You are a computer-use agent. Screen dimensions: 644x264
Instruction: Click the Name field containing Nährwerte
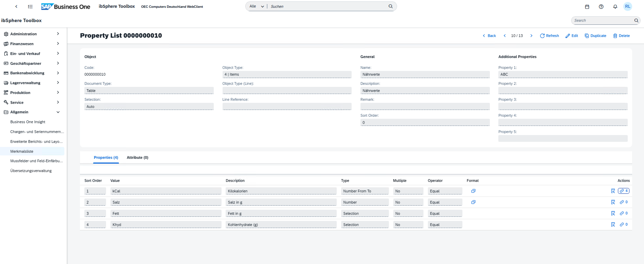(x=425, y=74)
